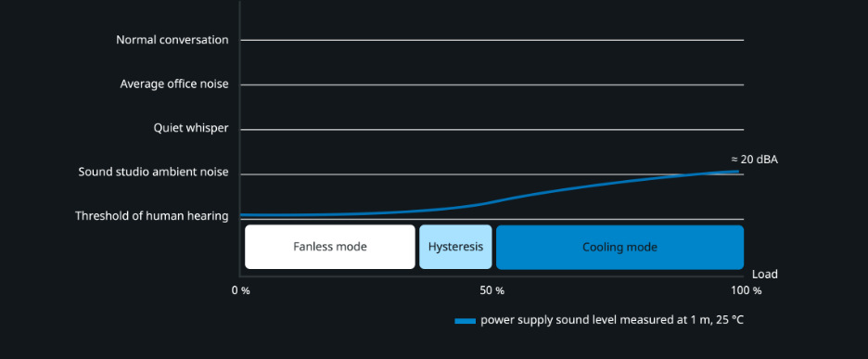Click the Cooling mode block
The image size is (868, 359).
(x=619, y=247)
